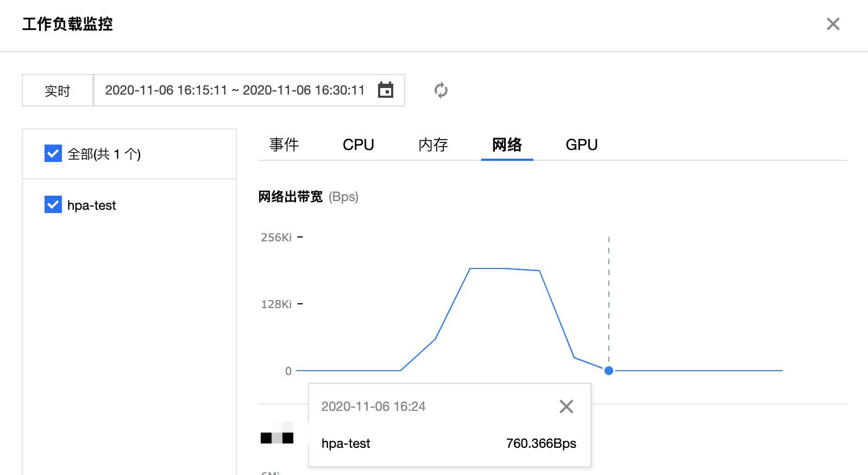
Task: Switch to the GPU tab
Action: (x=581, y=145)
